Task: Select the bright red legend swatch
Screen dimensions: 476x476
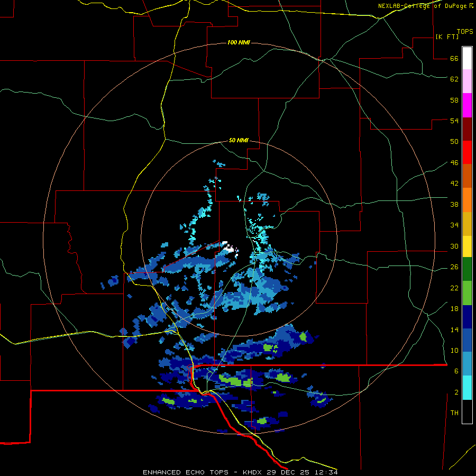Action: pos(467,152)
